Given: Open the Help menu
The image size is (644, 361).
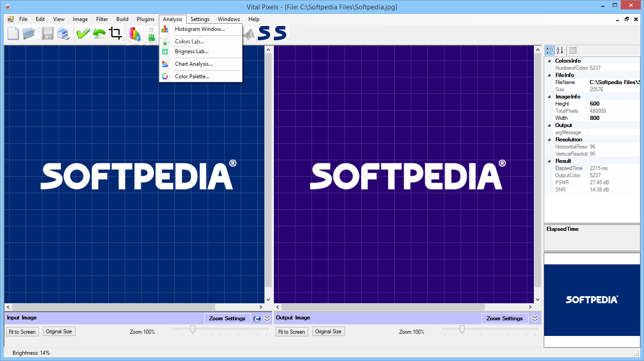Looking at the screenshot, I should tap(254, 19).
